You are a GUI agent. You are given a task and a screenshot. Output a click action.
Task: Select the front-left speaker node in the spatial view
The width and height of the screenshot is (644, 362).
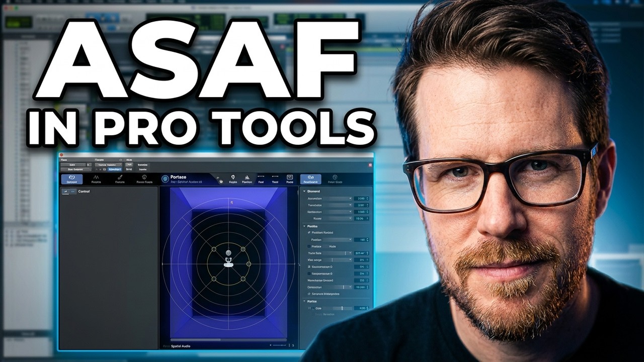(x=214, y=249)
